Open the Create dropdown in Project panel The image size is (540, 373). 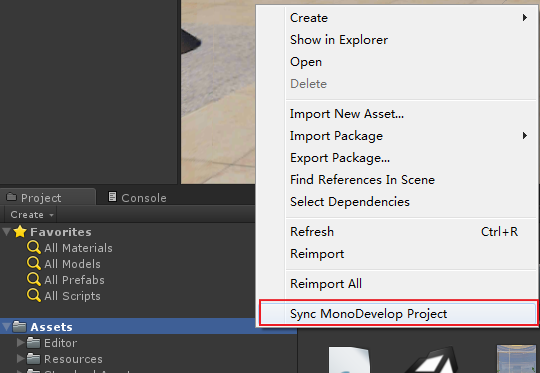pyautogui.click(x=31, y=215)
